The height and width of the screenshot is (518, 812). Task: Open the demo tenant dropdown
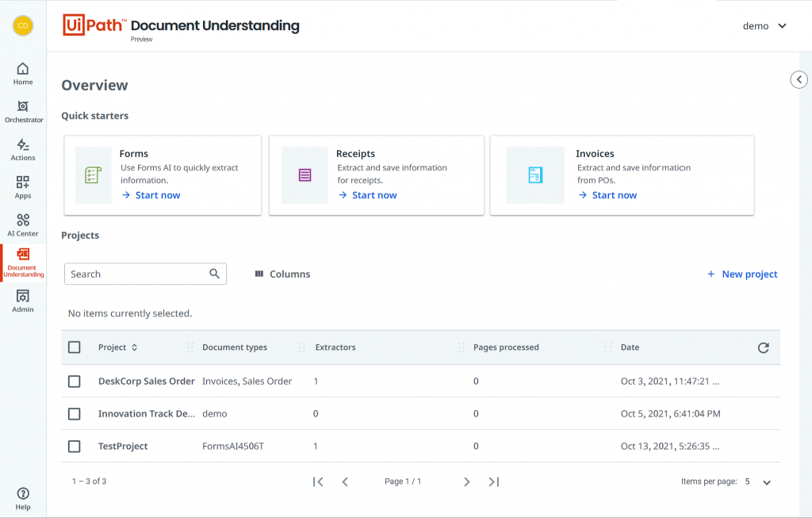click(x=764, y=26)
